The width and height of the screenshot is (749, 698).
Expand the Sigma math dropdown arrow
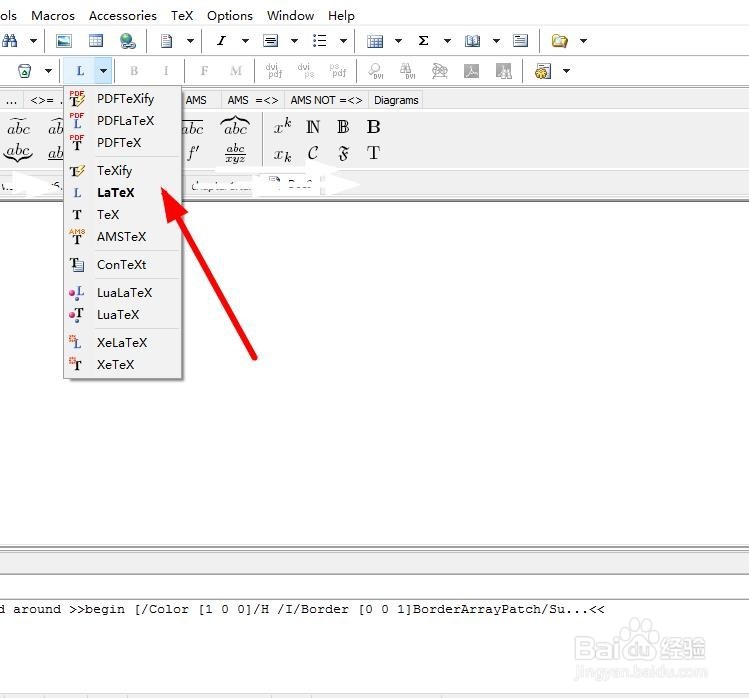[x=447, y=41]
